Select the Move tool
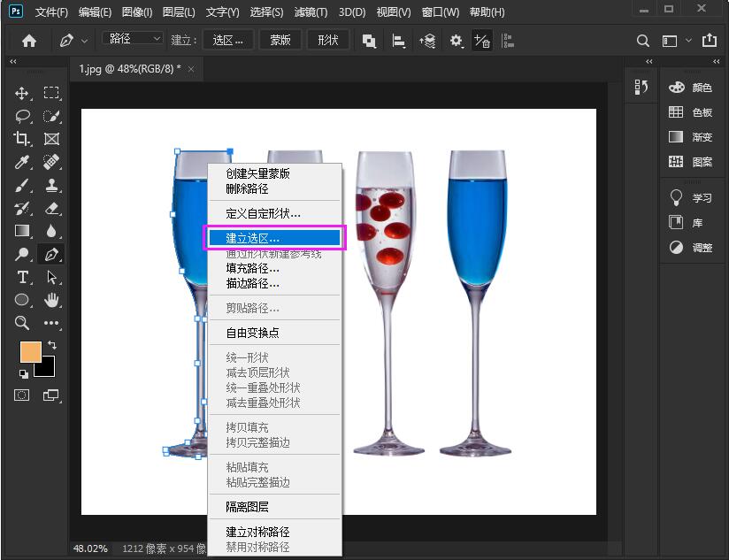This screenshot has width=729, height=560. tap(21, 93)
